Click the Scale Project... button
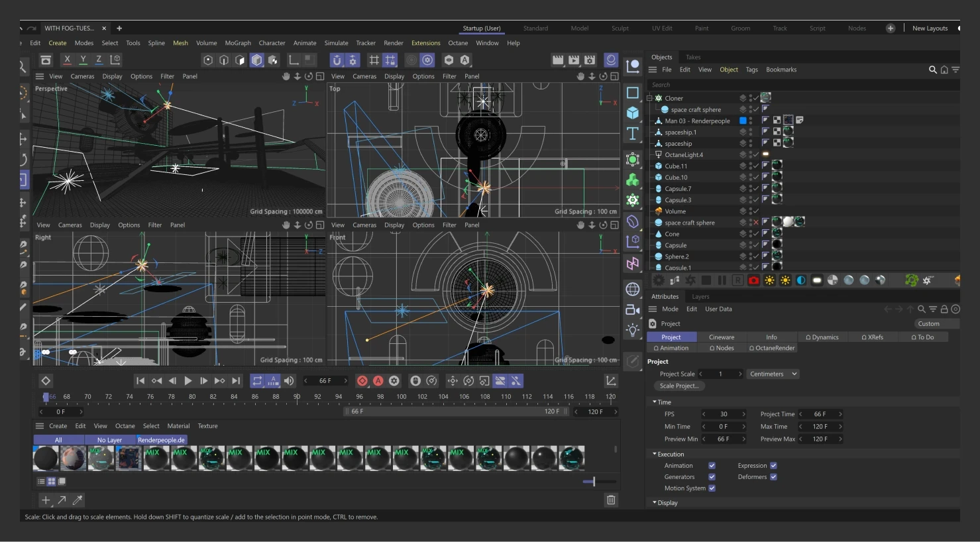This screenshot has height=542, width=980. (x=679, y=386)
